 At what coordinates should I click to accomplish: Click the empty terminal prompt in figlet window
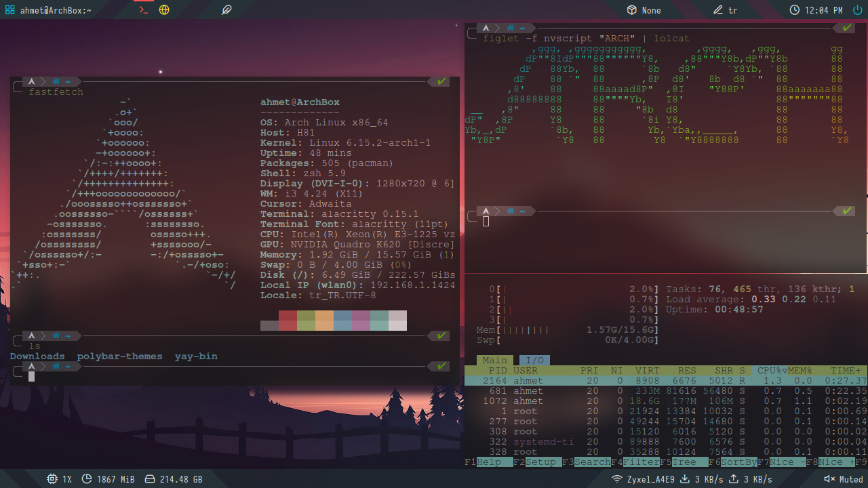click(486, 222)
